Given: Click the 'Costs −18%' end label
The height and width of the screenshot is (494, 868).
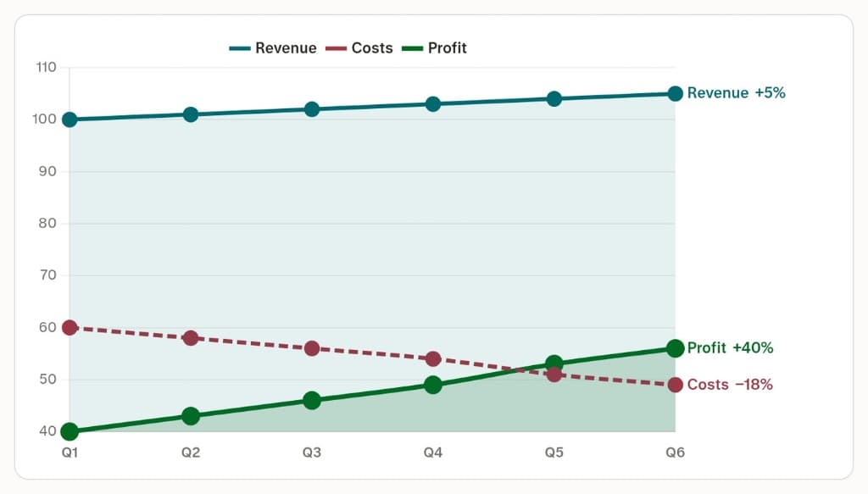Looking at the screenshot, I should (x=730, y=385).
